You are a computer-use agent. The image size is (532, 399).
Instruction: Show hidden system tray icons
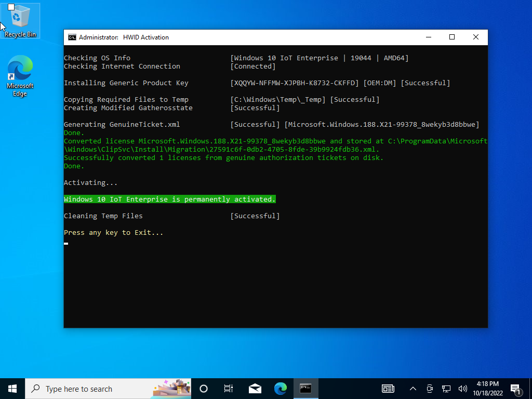pyautogui.click(x=413, y=389)
